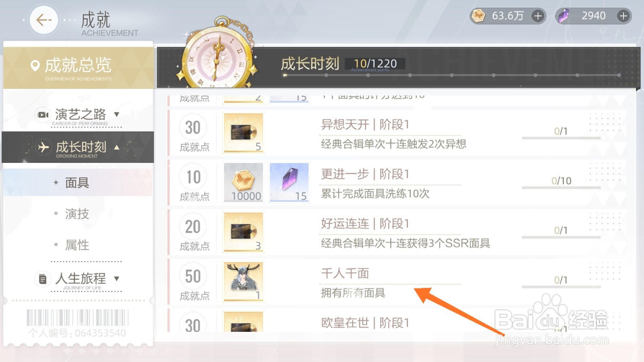Open the 异想天开 阶段1 achievement entry
The height and width of the screenshot is (362, 644).
(x=397, y=133)
